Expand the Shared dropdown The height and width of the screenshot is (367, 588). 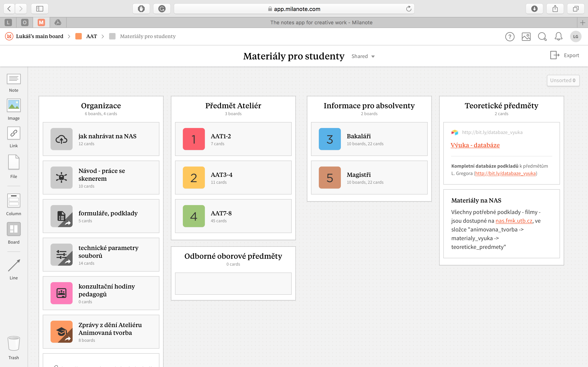(363, 56)
